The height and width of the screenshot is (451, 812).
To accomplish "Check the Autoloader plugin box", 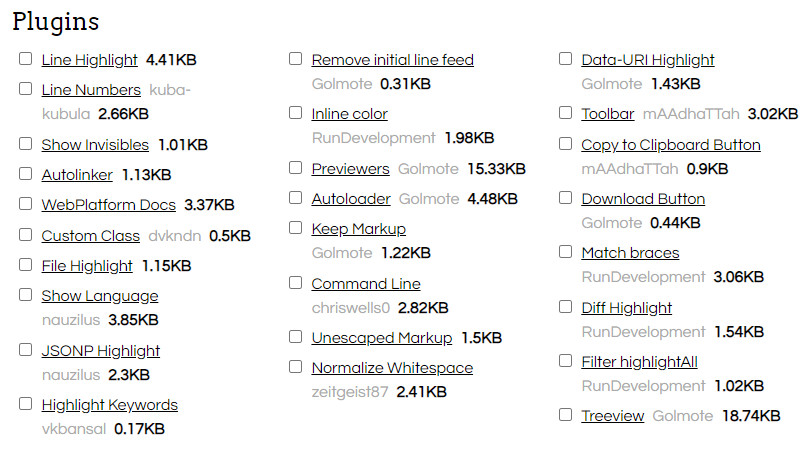I will coord(296,198).
